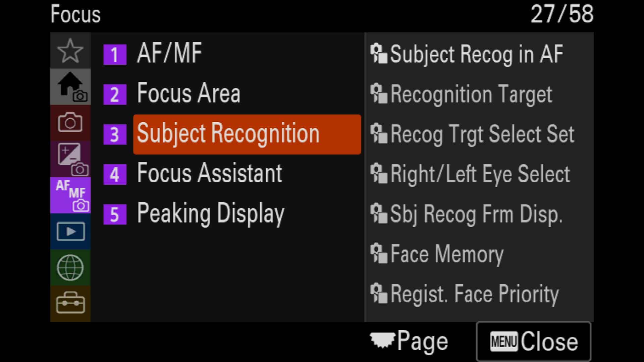Screen dimensions: 644x362
Task: Open the Exposure/Color plus-minus tab
Action: [x=70, y=159]
